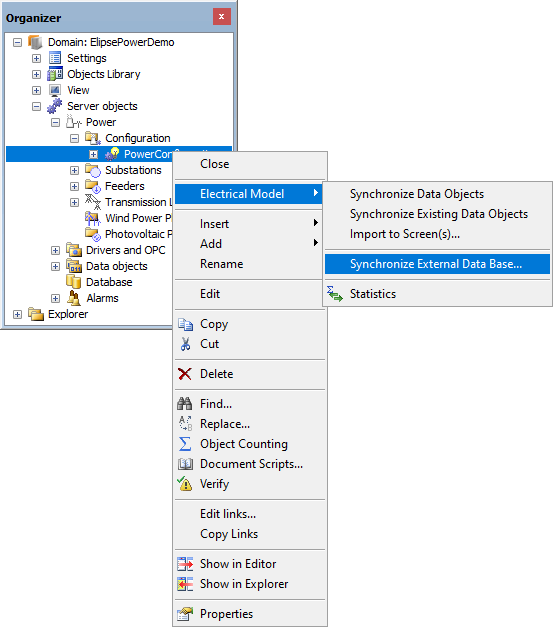Viewport: 553px width, 627px height.
Task: Expand the Feeders node
Action: (x=74, y=186)
